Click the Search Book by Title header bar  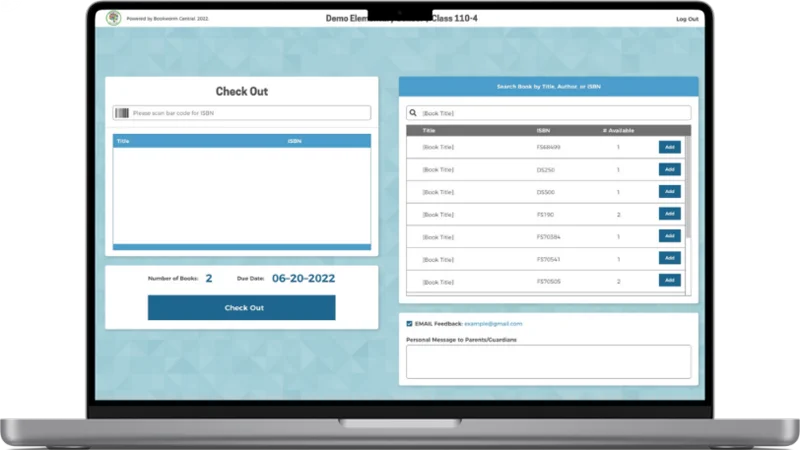pos(548,87)
